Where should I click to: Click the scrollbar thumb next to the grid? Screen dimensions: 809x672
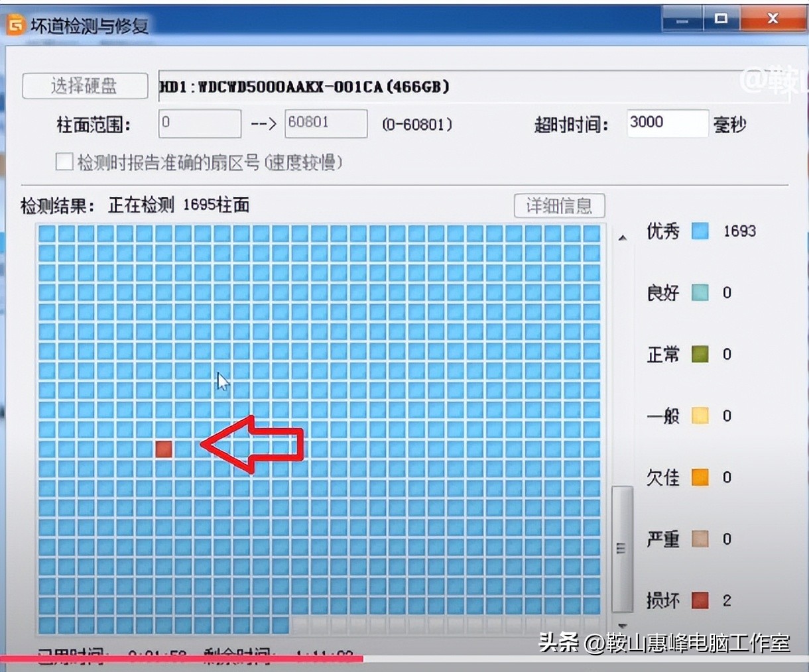[x=622, y=547]
